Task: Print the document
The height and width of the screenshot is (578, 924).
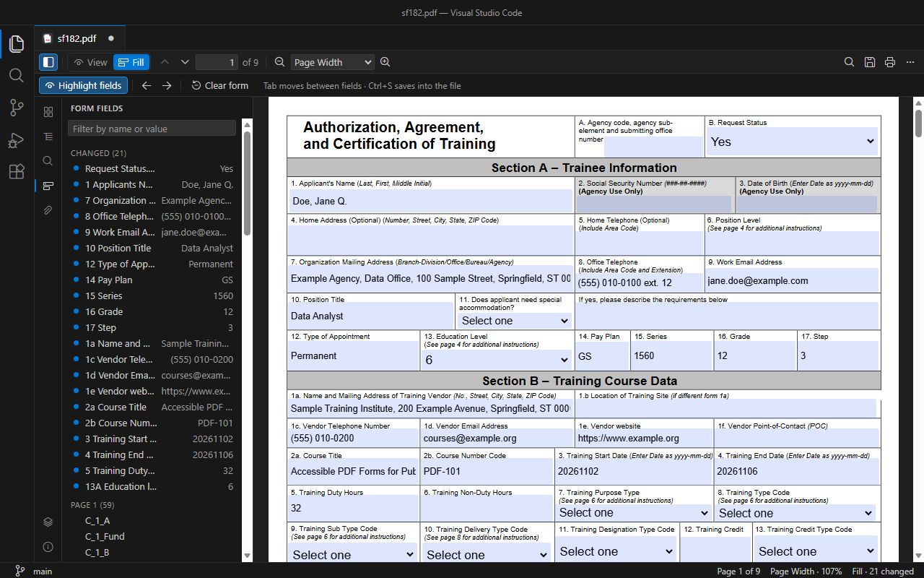Action: (890, 62)
